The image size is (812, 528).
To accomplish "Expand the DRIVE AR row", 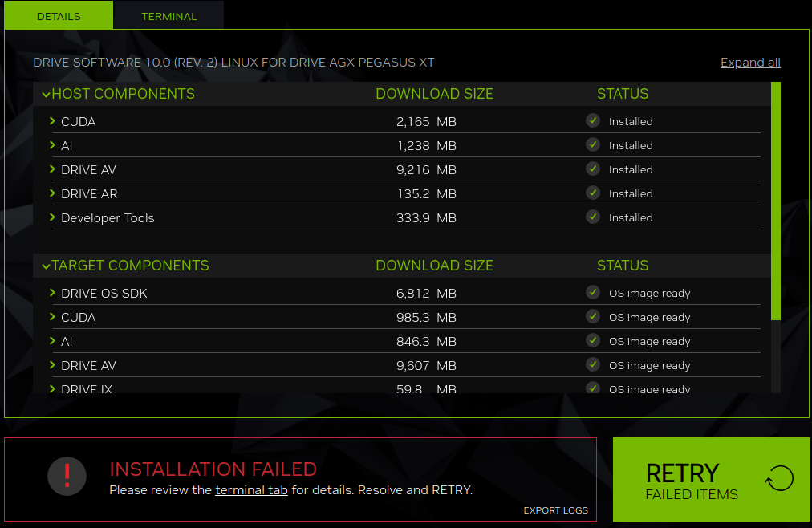I will tap(52, 193).
